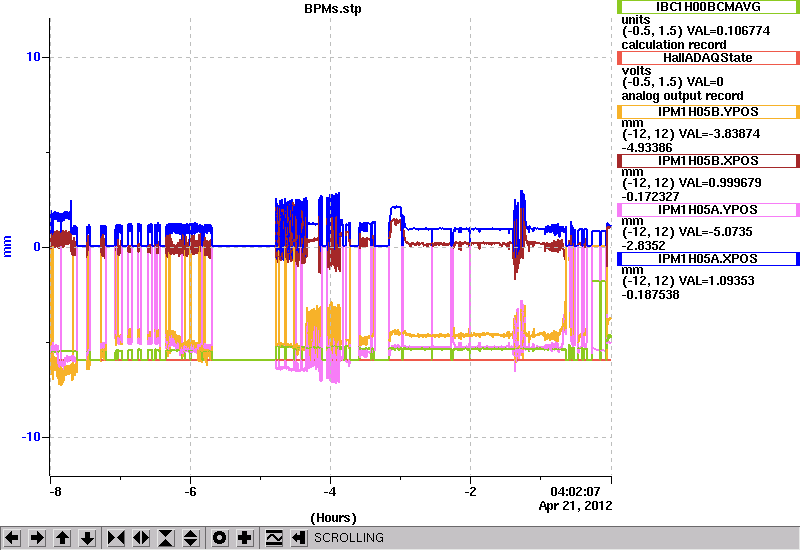Click the return-to-scrolling arrow icon

pos(299,538)
